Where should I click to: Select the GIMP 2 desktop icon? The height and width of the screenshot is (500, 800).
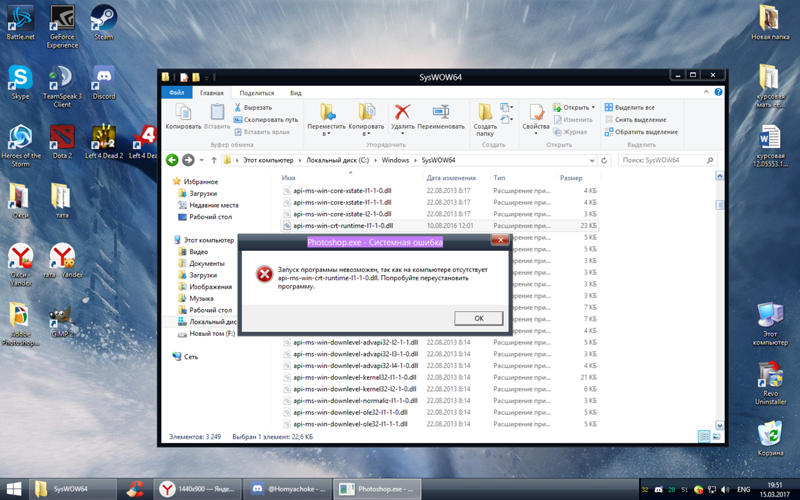tap(62, 320)
